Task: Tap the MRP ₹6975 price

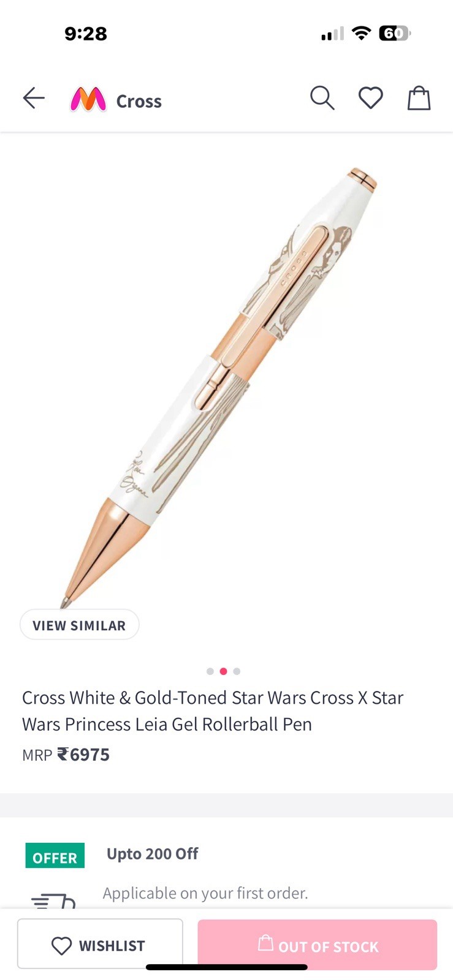Action: click(66, 755)
